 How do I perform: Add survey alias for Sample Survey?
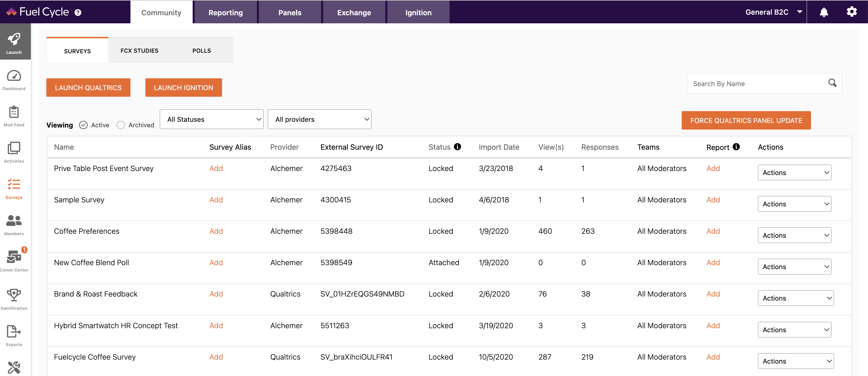click(x=216, y=200)
